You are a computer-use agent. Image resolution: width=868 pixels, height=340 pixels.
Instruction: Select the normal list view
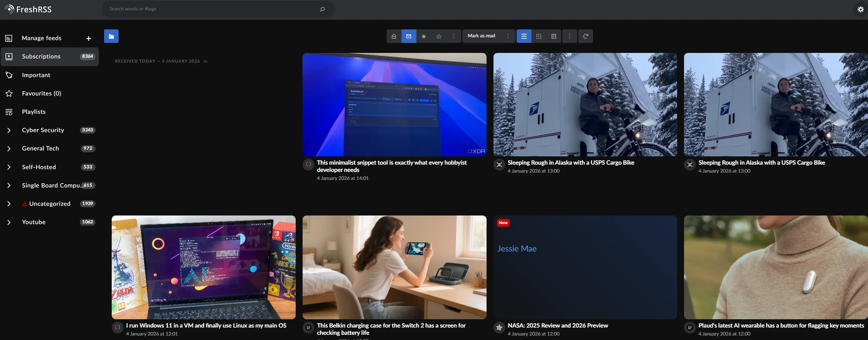click(x=524, y=36)
